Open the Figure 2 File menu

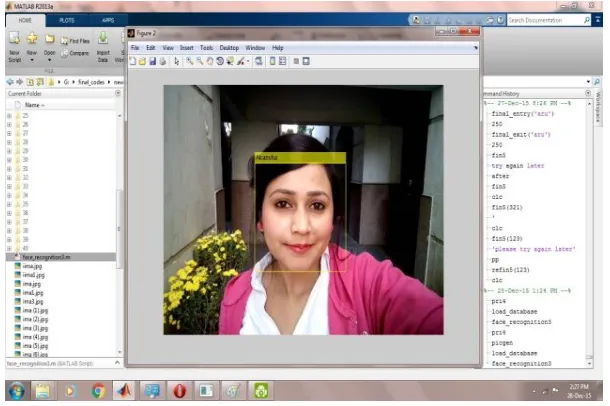pyautogui.click(x=135, y=48)
